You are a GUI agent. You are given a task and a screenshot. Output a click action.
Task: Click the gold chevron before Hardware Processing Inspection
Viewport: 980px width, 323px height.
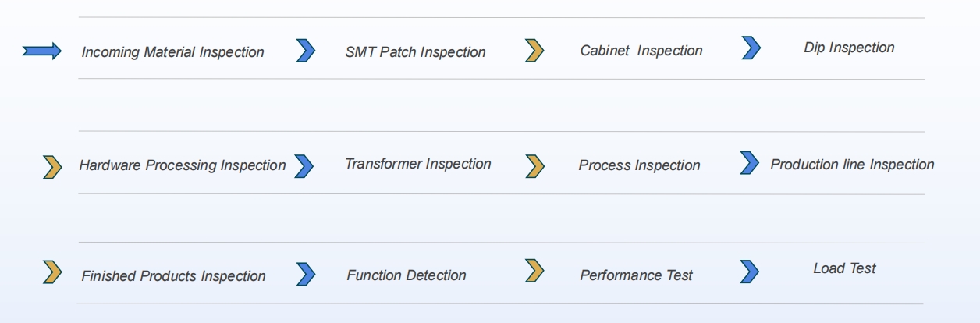(52, 166)
